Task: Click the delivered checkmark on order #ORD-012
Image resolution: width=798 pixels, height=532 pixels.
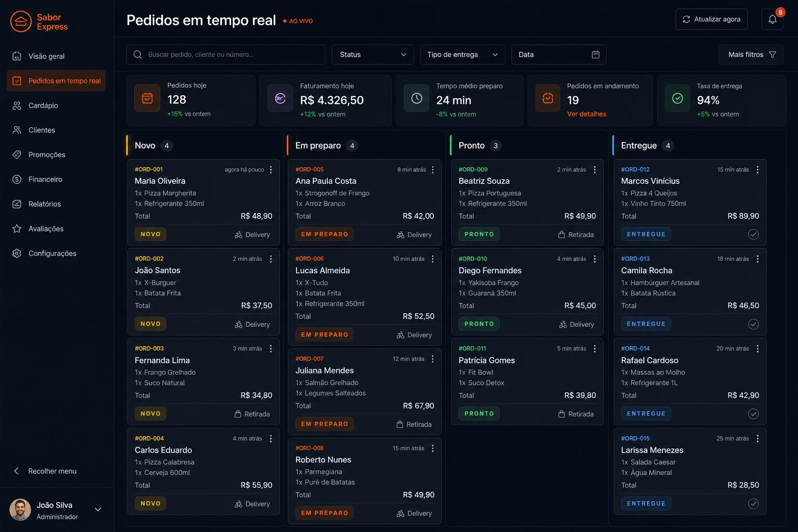Action: [753, 234]
